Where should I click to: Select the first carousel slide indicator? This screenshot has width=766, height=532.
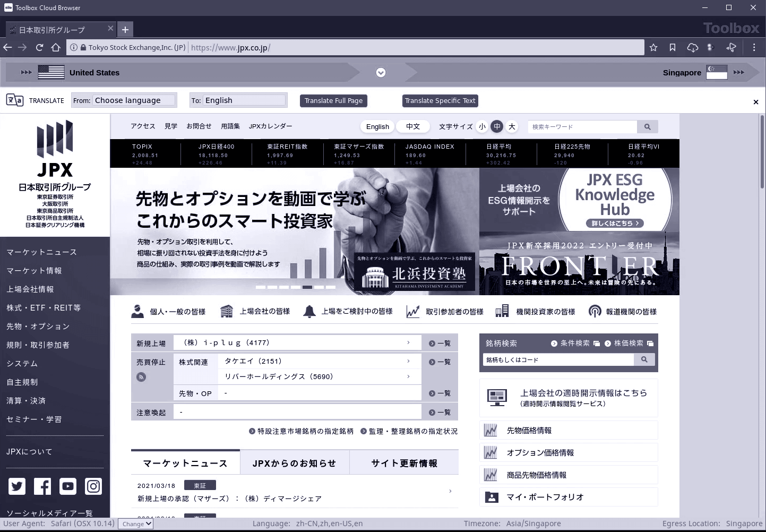[261, 287]
